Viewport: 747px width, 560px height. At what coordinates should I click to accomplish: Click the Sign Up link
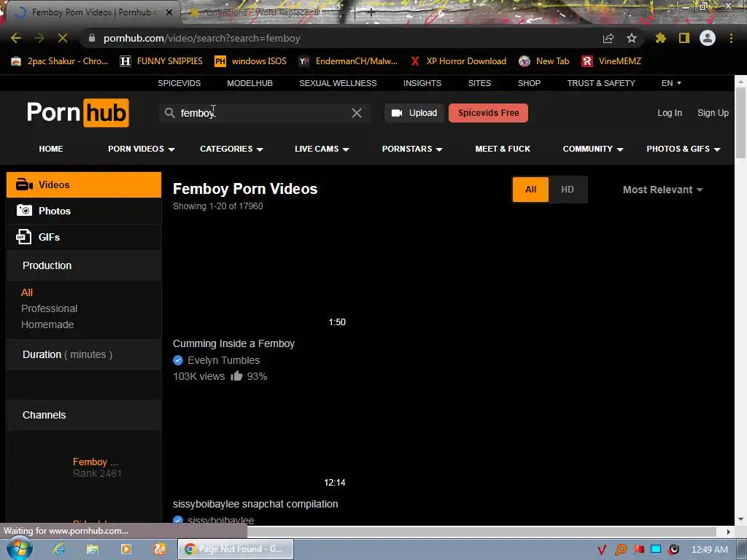click(x=713, y=113)
